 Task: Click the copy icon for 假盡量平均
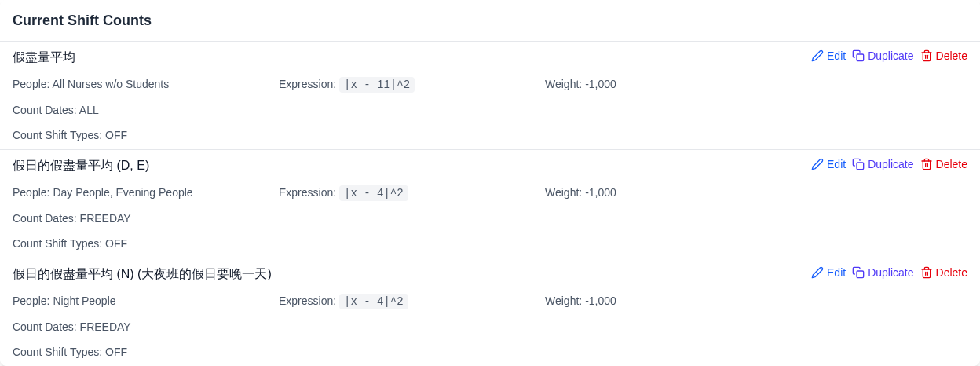(858, 56)
